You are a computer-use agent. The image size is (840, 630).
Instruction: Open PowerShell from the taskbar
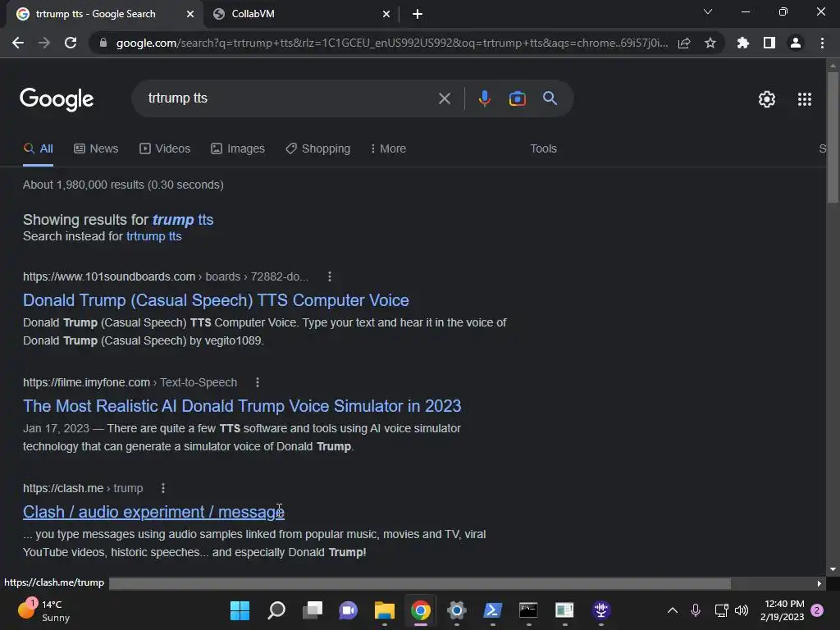click(492, 610)
